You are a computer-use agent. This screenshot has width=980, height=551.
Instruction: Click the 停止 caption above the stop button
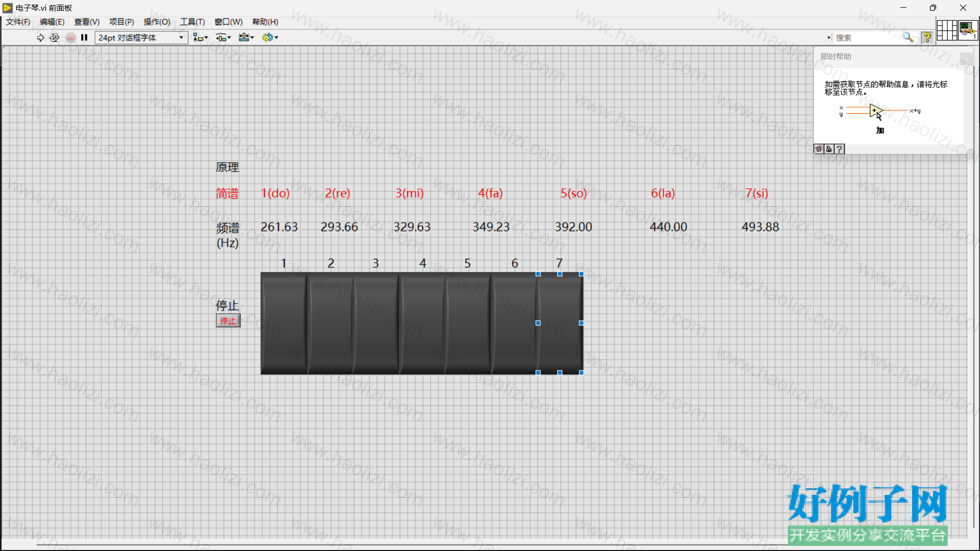(227, 306)
